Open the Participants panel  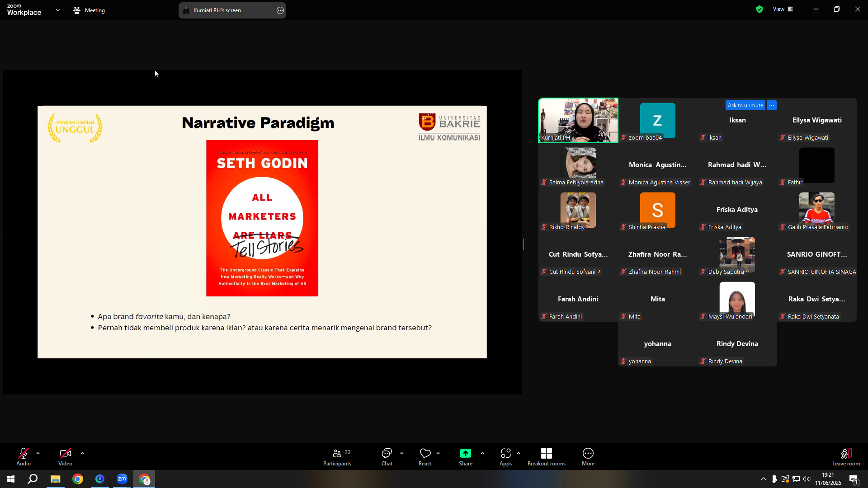(337, 456)
